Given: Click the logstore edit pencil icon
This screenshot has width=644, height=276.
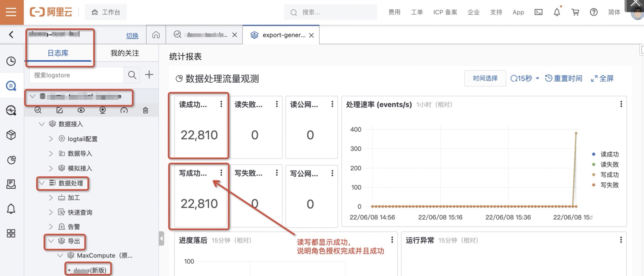Looking at the screenshot, I should click(60, 110).
